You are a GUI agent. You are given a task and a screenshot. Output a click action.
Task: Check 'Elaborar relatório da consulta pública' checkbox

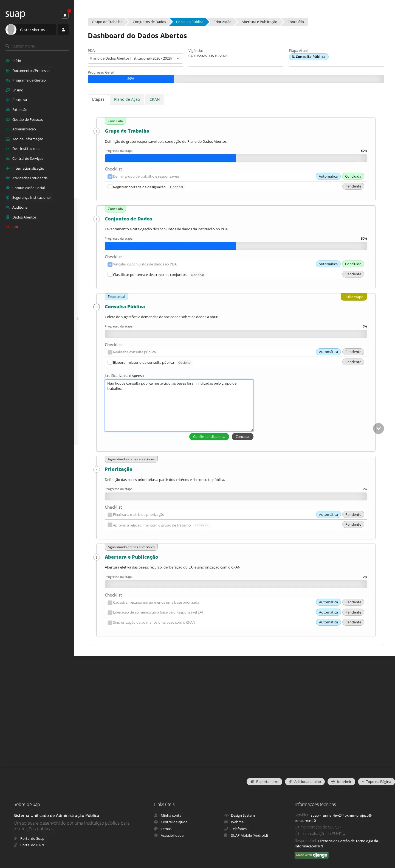pyautogui.click(x=110, y=362)
